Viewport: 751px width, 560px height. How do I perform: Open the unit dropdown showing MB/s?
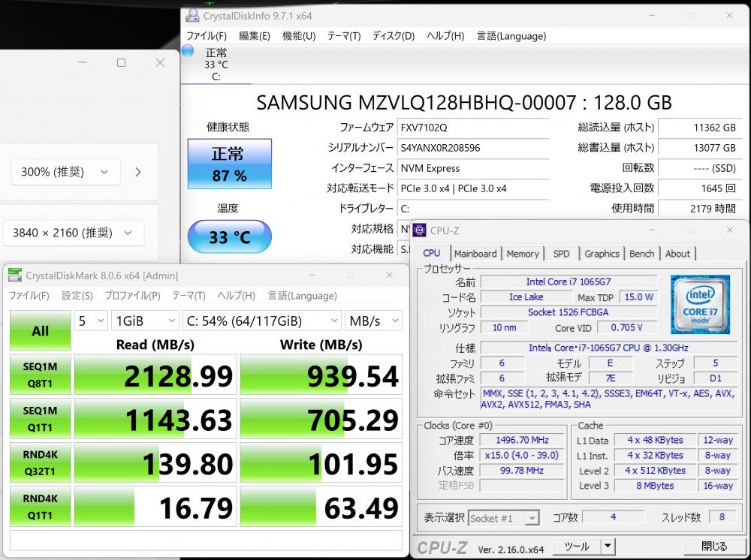[373, 321]
